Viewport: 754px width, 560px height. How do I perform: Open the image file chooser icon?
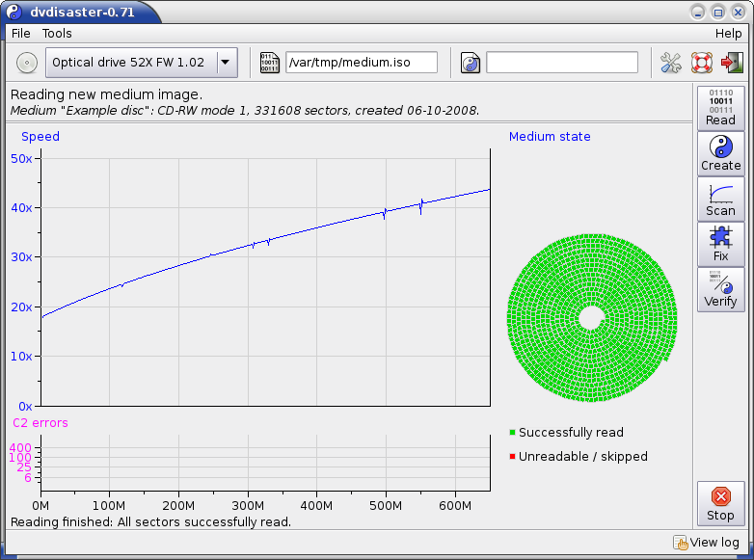coord(269,63)
